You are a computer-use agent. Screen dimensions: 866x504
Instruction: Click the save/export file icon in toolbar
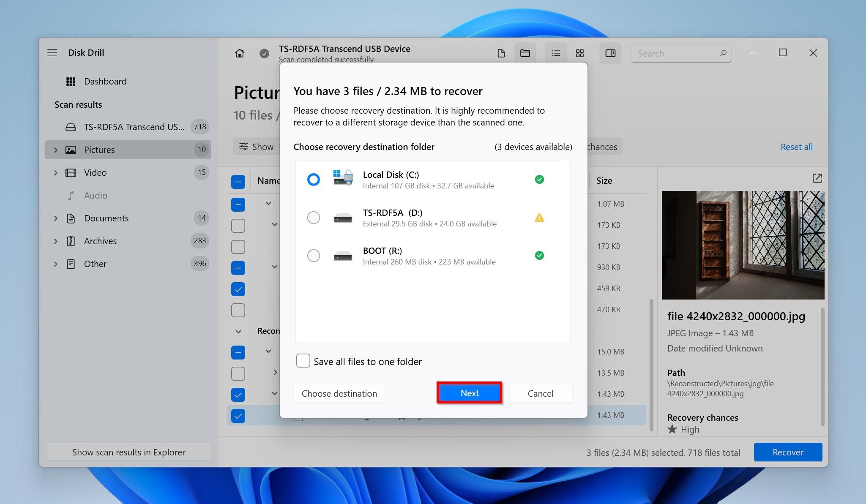[500, 53]
